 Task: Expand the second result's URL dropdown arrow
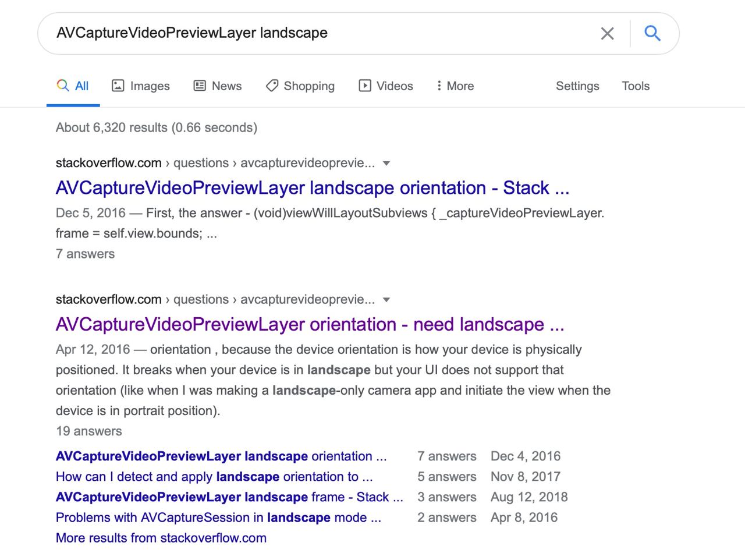(x=386, y=300)
